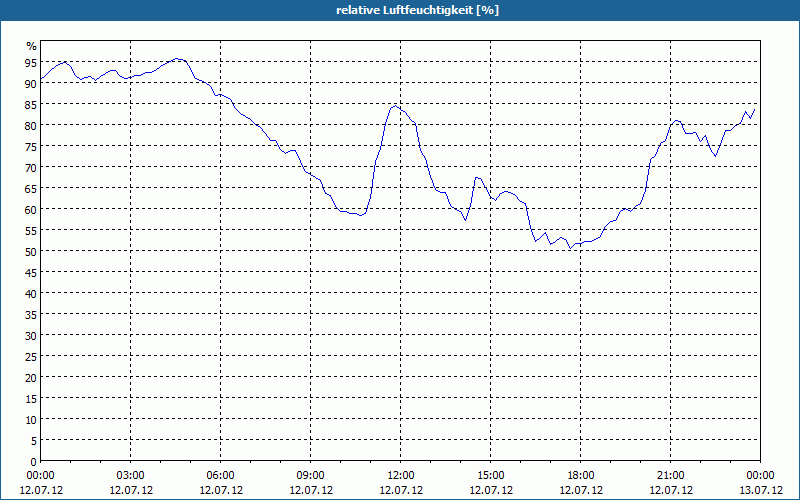800x500 pixels.
Task: Click the humidity peak near 04:30
Action: tap(176, 59)
